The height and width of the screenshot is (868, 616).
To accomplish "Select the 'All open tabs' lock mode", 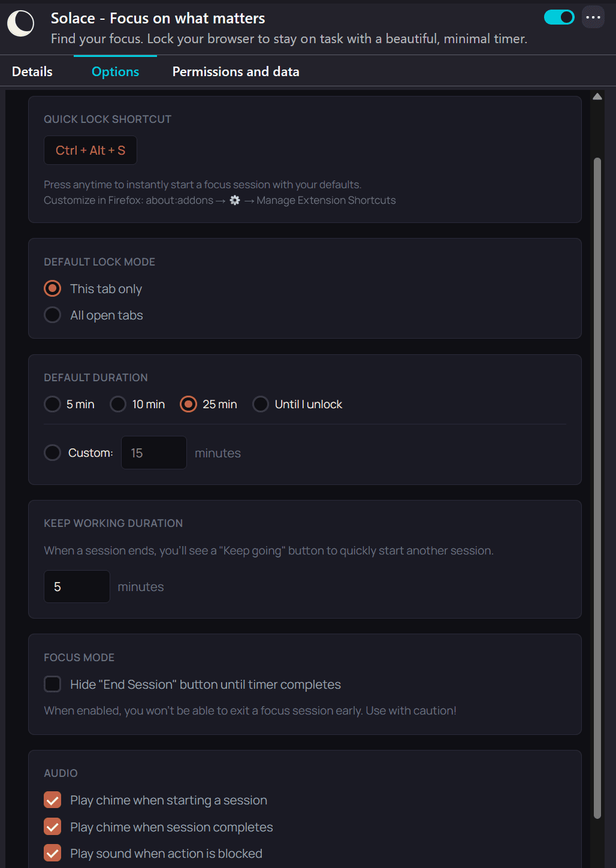I will [52, 315].
